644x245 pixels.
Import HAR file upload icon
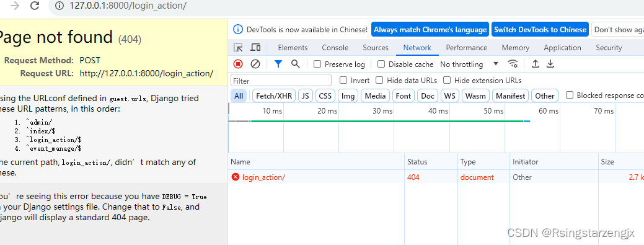(535, 64)
